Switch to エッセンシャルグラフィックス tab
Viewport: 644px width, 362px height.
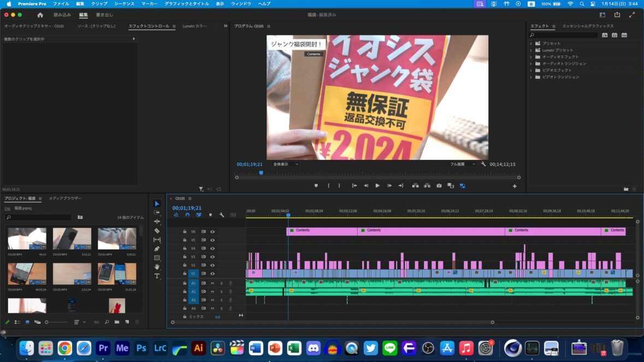coord(588,26)
